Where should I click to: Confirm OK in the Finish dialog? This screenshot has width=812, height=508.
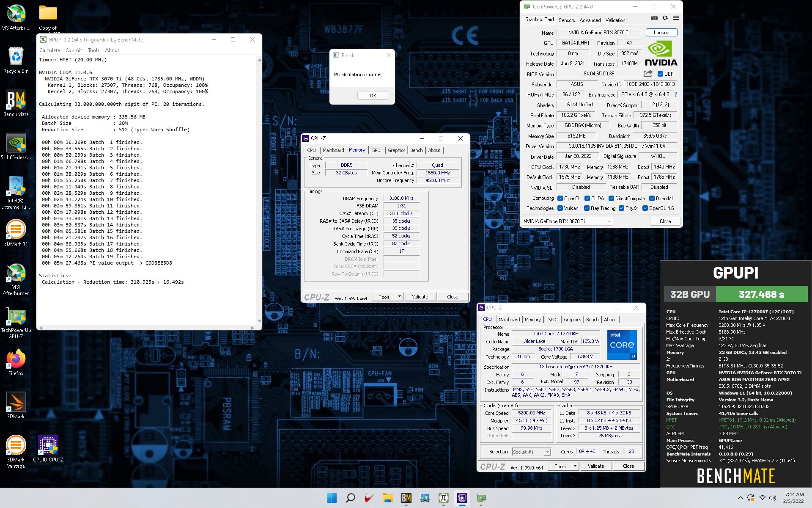[373, 96]
